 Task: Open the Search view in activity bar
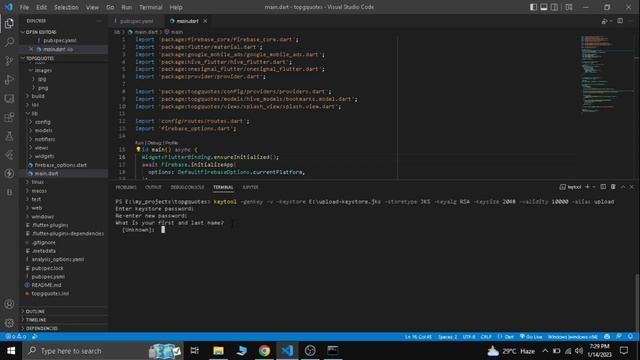(x=9, y=42)
